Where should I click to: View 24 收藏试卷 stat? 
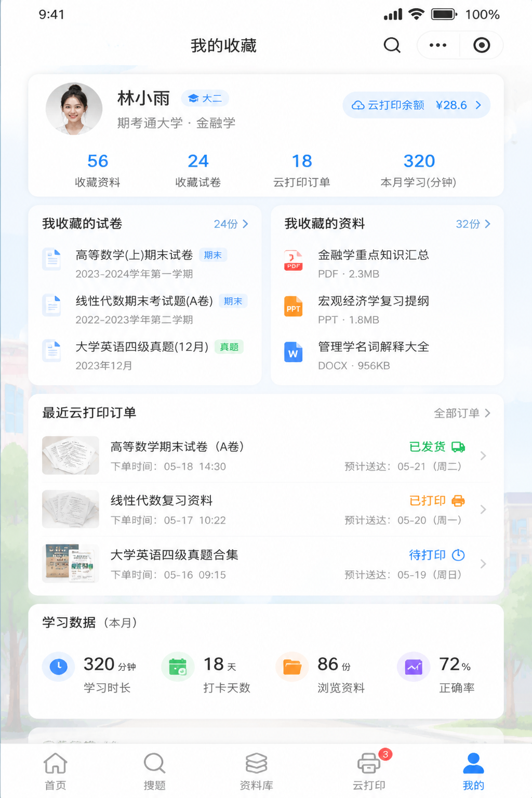tap(198, 170)
